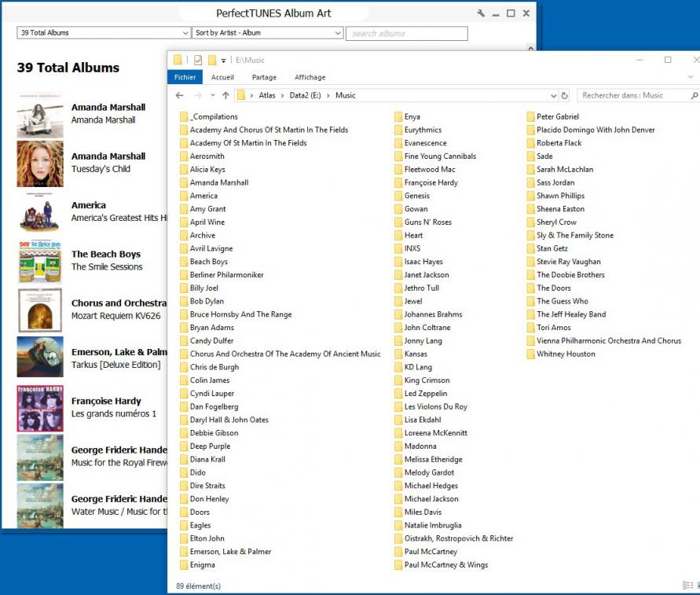Switch to details view icon in status bar

(687, 586)
